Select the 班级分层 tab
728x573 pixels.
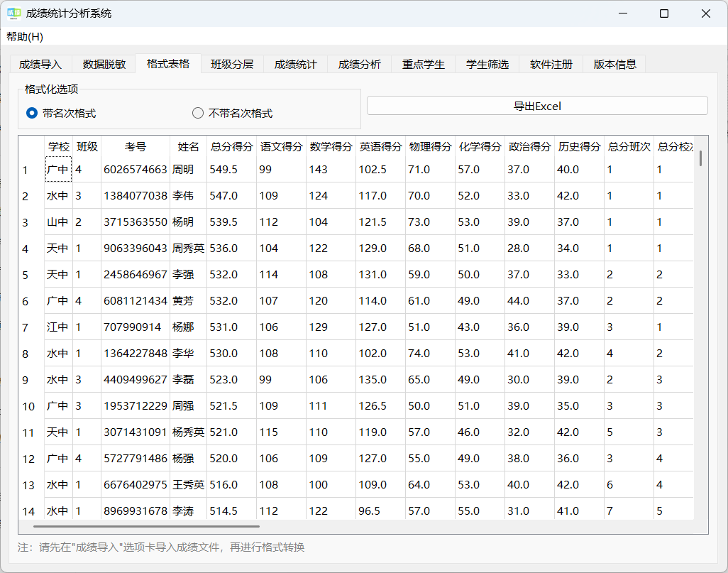pos(230,63)
